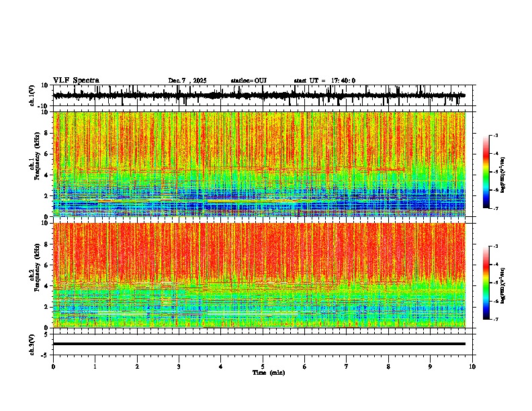The image size is (532, 411).
Task: Click the ch.1 spectrogram panel
Action: pyautogui.click(x=259, y=164)
